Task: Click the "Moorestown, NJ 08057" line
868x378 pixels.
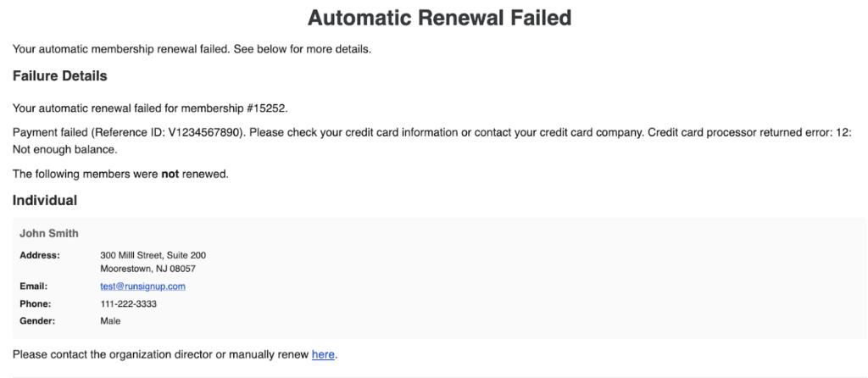Action: click(147, 269)
